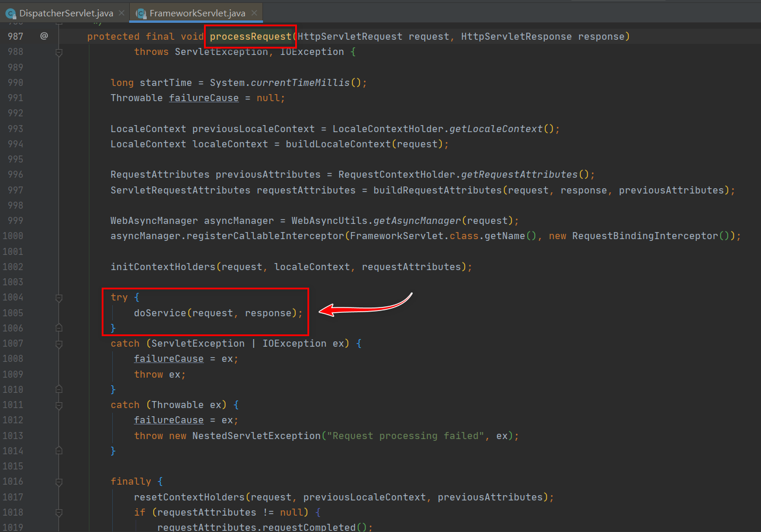Screen dimensions: 761x532
Task: Collapse the ServletException catch block at line 1007
Action: click(x=58, y=344)
